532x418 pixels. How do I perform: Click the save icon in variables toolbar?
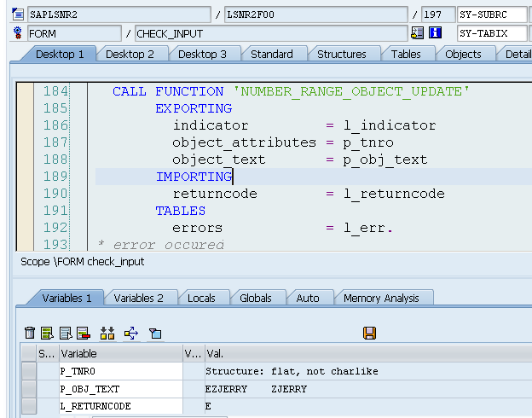tap(369, 333)
